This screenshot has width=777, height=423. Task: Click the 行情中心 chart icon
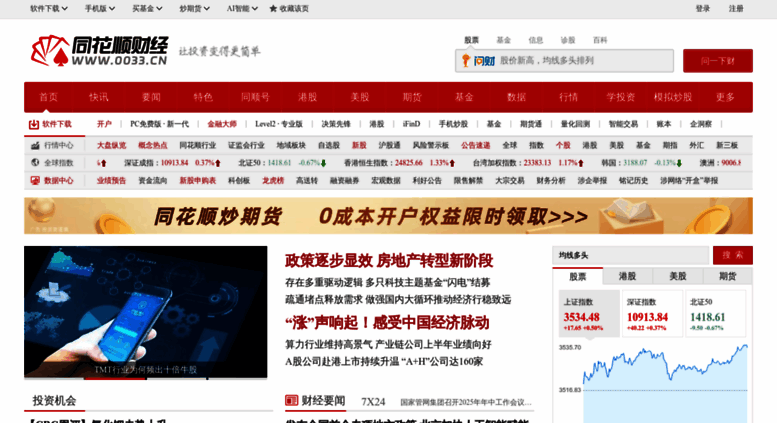[x=35, y=145]
